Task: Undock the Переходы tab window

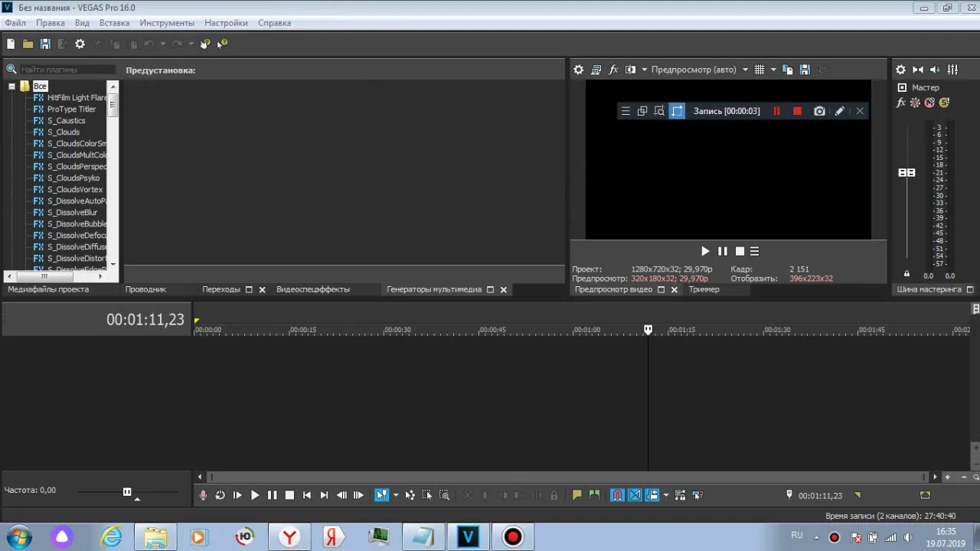Action: pyautogui.click(x=249, y=290)
